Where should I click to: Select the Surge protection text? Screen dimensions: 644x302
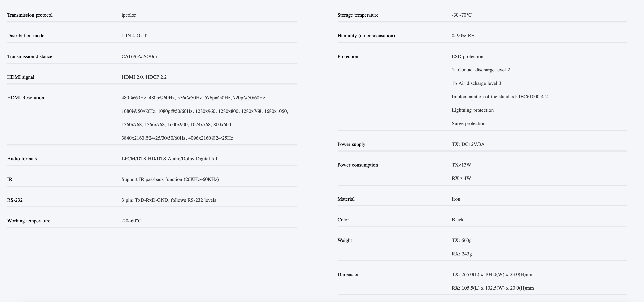pyautogui.click(x=468, y=124)
